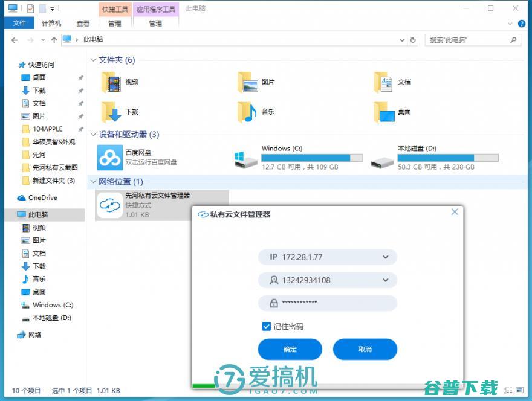The image size is (532, 401).
Task: Go back with the left arrow
Action: pos(15,40)
